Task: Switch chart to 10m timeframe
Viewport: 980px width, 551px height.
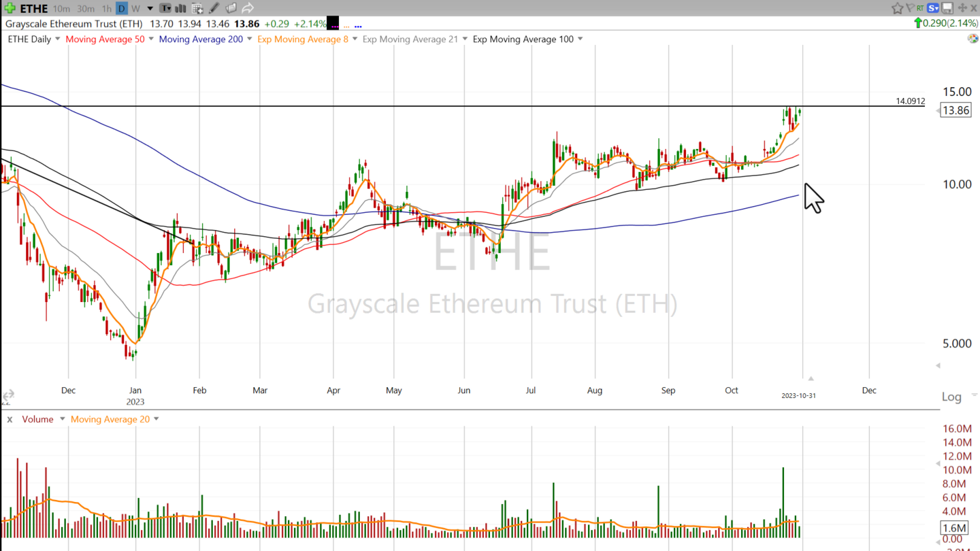Action: pos(61,9)
